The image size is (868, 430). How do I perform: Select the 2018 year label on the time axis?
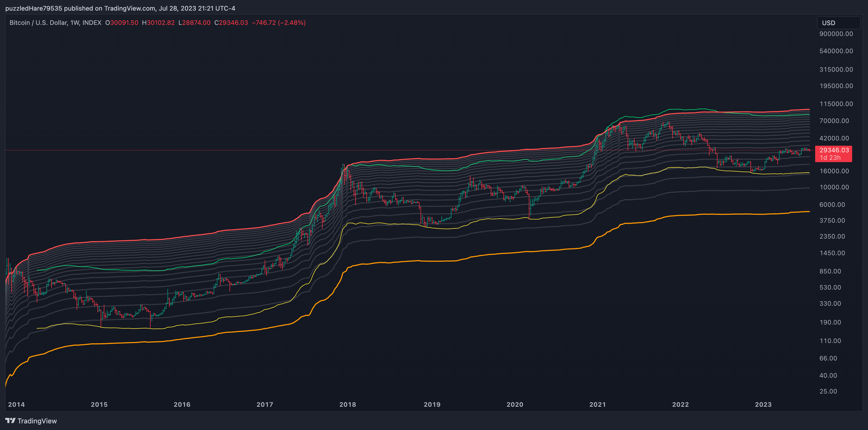(348, 404)
